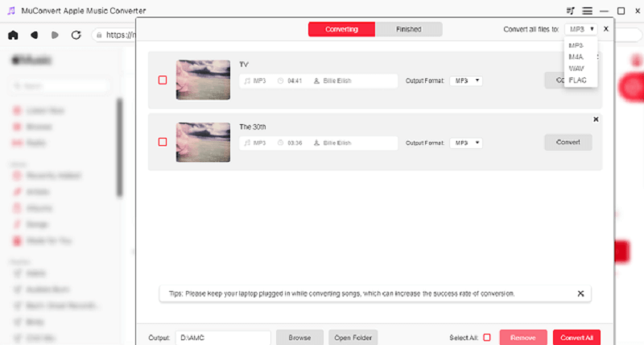Check the checkbox for the TV track
This screenshot has width=644, height=345.
163,81
